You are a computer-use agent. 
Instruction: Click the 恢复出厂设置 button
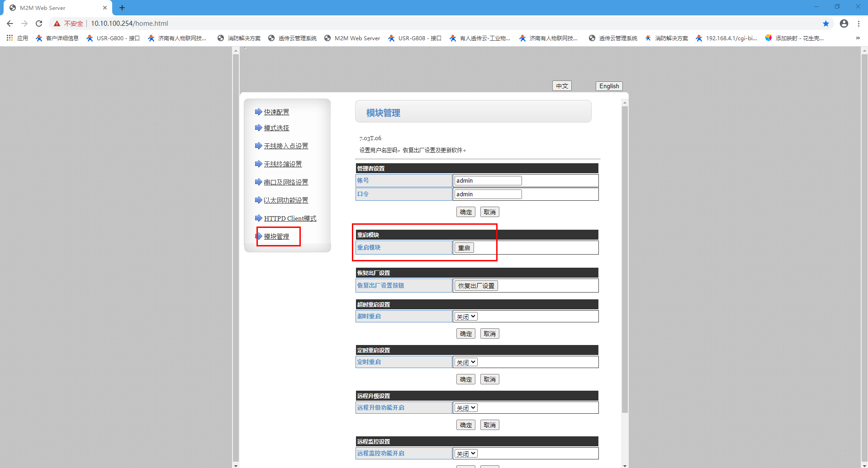476,286
